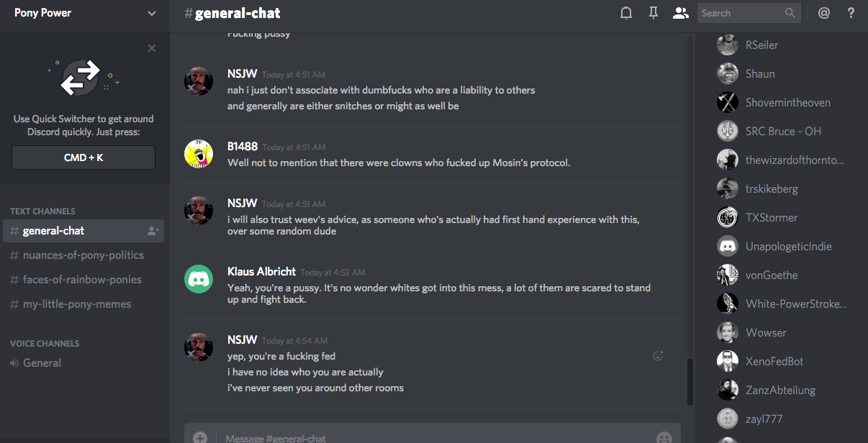
Task: Open the my-little-pony-memes channel
Action: [76, 304]
